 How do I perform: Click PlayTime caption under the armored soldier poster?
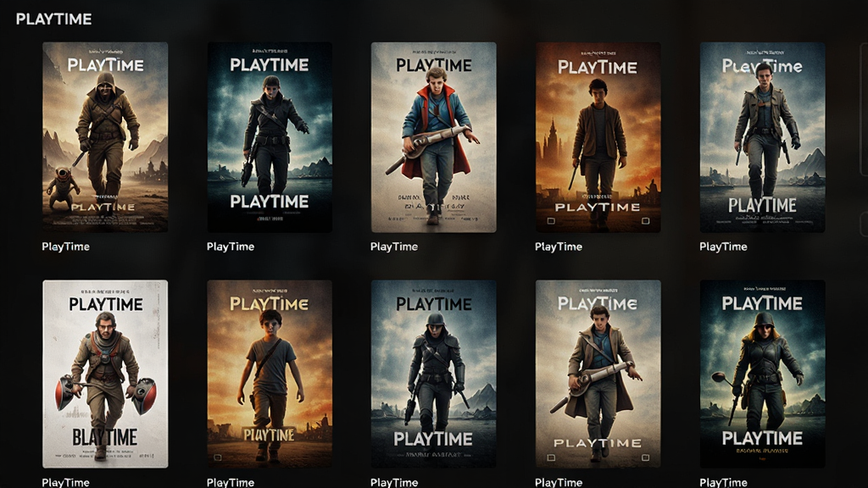click(x=394, y=482)
